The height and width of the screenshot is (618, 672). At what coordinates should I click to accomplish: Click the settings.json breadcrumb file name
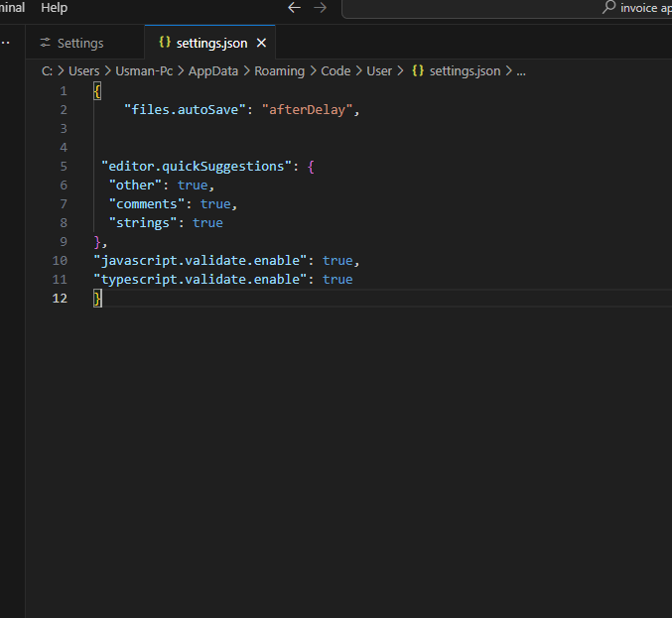(x=465, y=71)
